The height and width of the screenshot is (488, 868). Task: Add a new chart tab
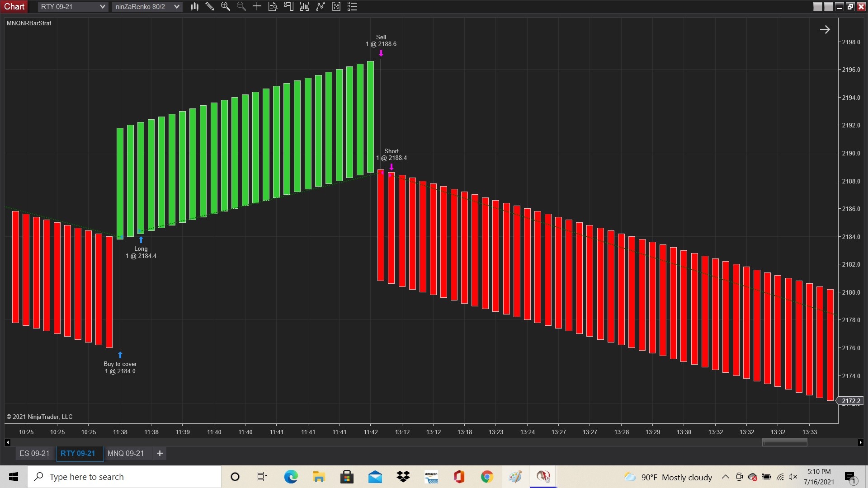tap(160, 453)
